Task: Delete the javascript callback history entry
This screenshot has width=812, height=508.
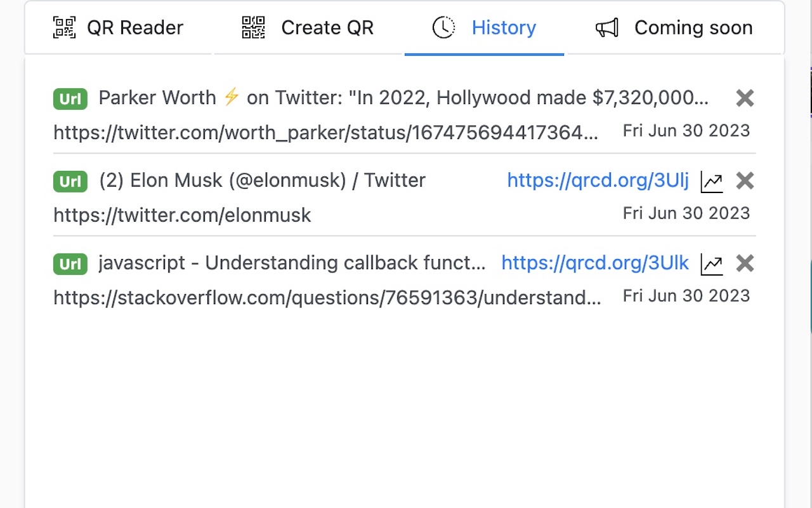Action: pos(745,264)
